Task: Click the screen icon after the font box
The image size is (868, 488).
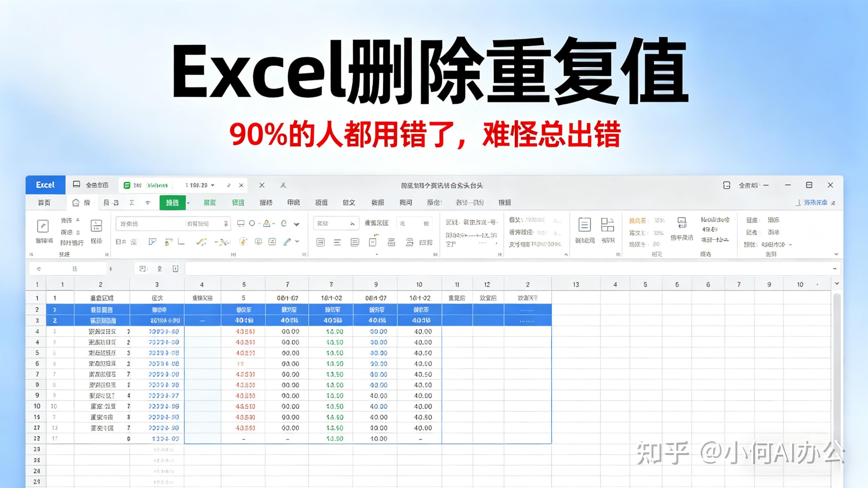Action: [x=241, y=223]
